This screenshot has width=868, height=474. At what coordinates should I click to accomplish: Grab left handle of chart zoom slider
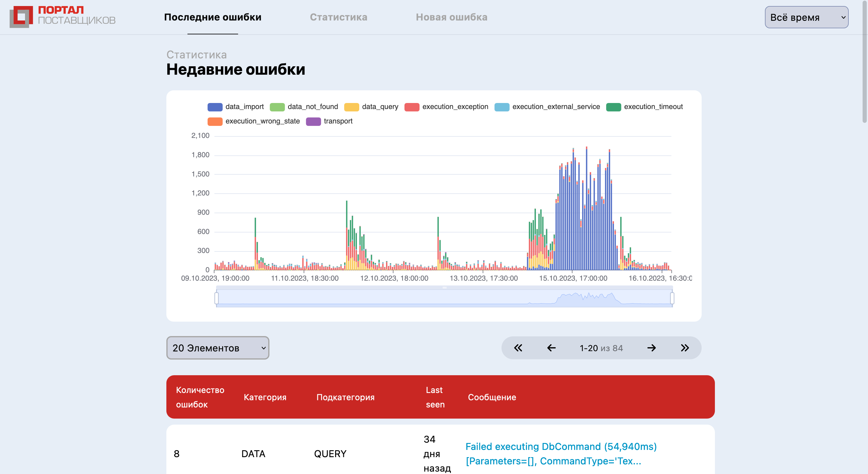point(217,298)
